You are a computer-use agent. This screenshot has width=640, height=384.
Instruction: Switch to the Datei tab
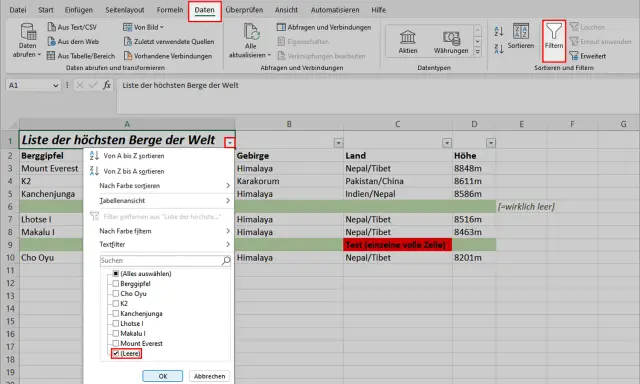point(18,10)
